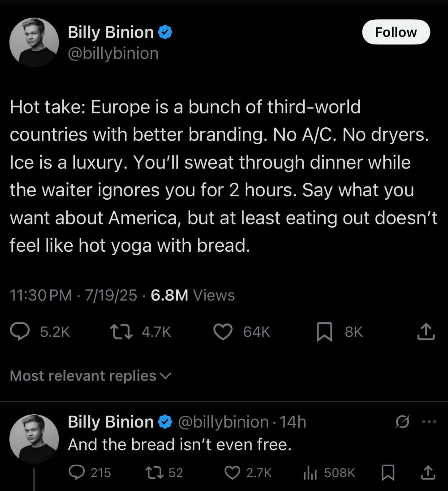This screenshot has width=448, height=491.
Task: Like the main Europe hot take tweet
Action: [223, 332]
